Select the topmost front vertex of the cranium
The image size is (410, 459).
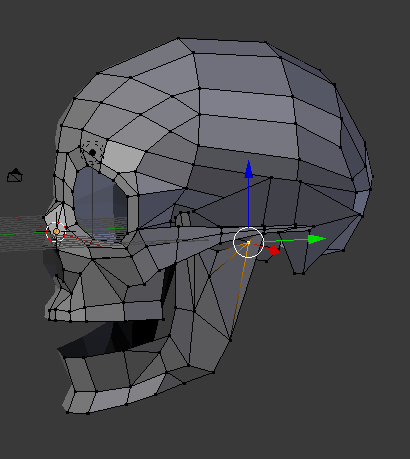click(178, 38)
